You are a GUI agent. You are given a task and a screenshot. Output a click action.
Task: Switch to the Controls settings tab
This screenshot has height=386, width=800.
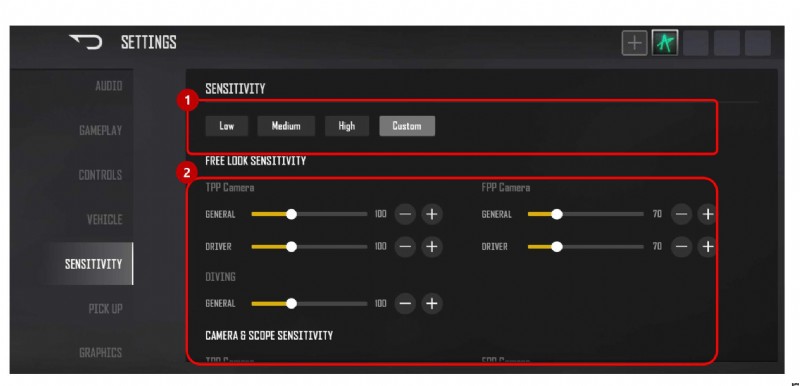point(100,175)
